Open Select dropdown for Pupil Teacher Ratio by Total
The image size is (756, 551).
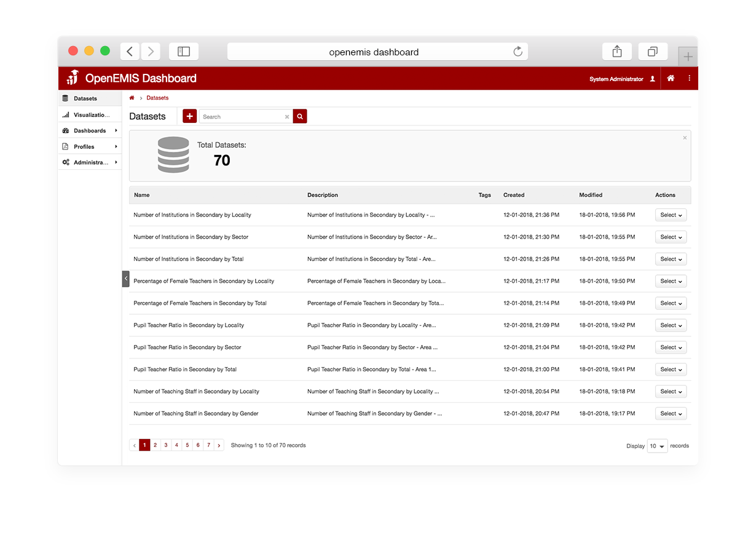pos(671,370)
